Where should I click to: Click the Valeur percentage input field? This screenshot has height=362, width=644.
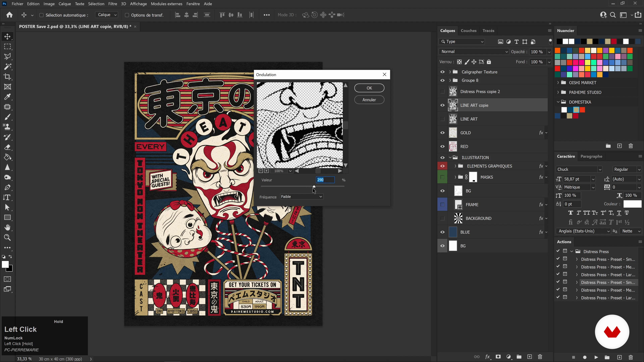(x=325, y=180)
